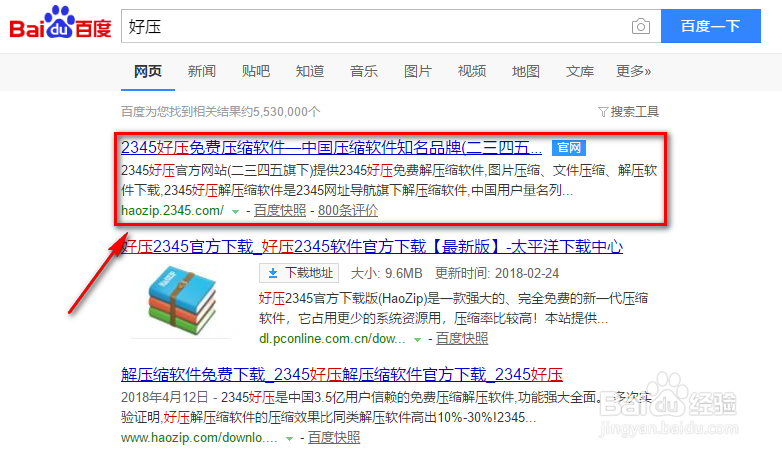The height and width of the screenshot is (455, 782).
Task: Open the 800条评价 reviews link
Action: 348,211
